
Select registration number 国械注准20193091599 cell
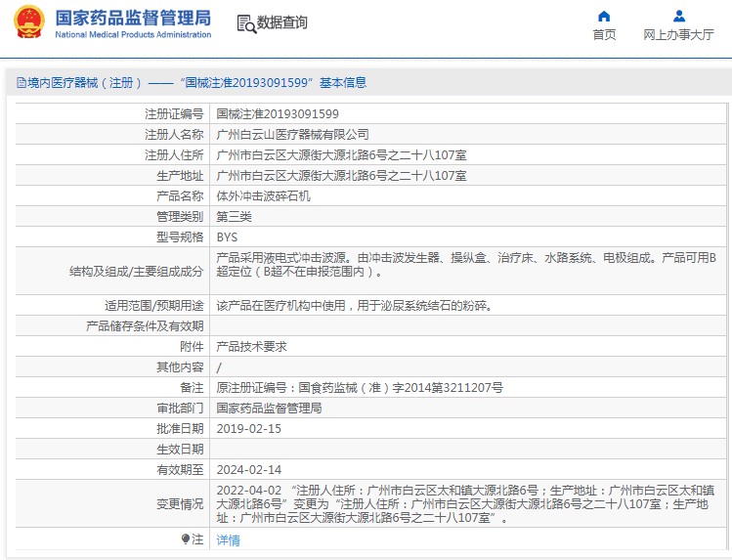(278, 114)
